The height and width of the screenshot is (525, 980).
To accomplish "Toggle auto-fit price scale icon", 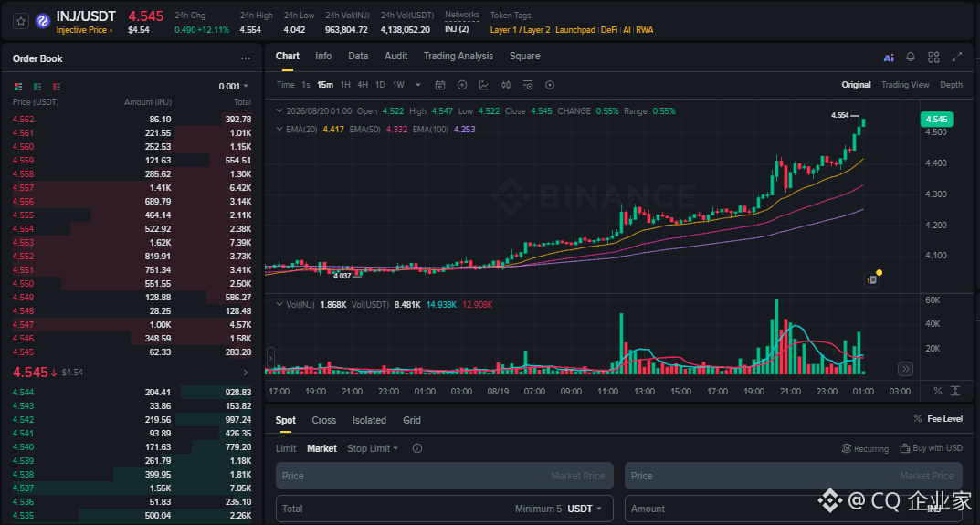I will (955, 391).
